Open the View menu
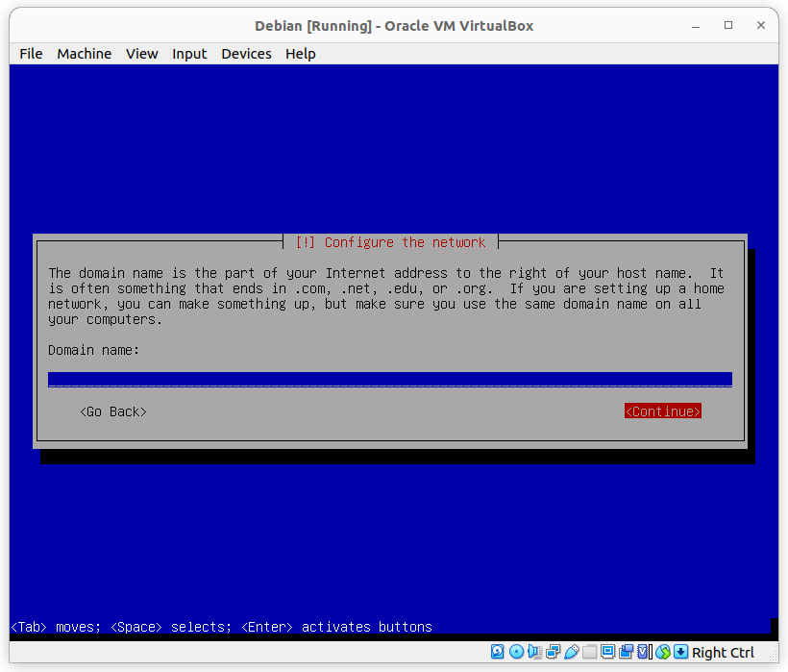The width and height of the screenshot is (788, 672). coord(141,54)
